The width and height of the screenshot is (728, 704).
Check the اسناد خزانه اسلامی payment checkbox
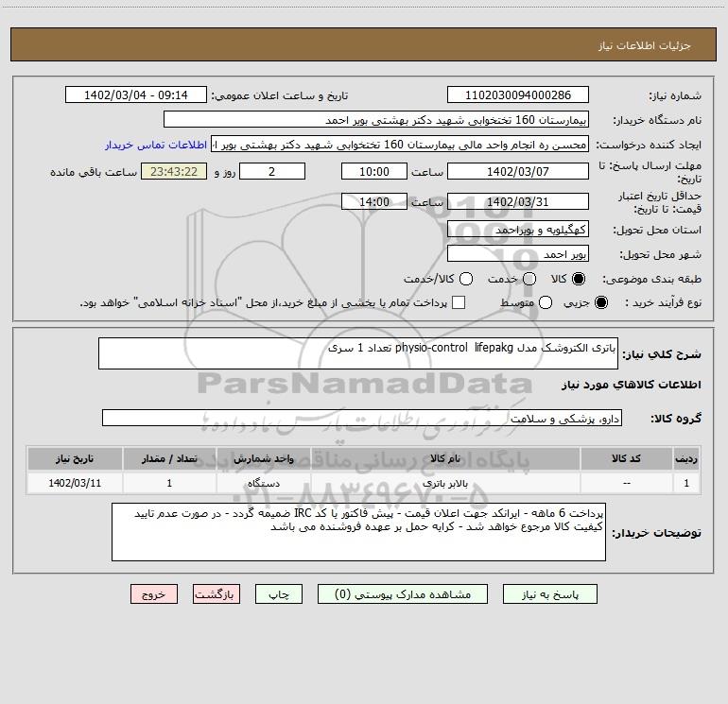tap(459, 302)
